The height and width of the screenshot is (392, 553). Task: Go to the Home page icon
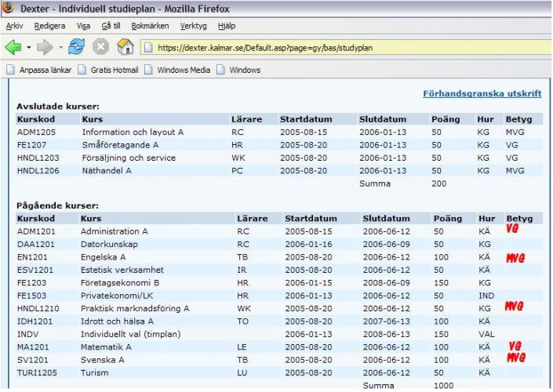[125, 49]
